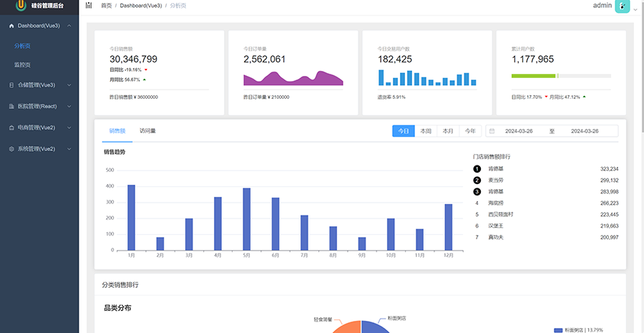
Task: Expand the 医院管理(React) menu chevron
Action: coord(69,106)
